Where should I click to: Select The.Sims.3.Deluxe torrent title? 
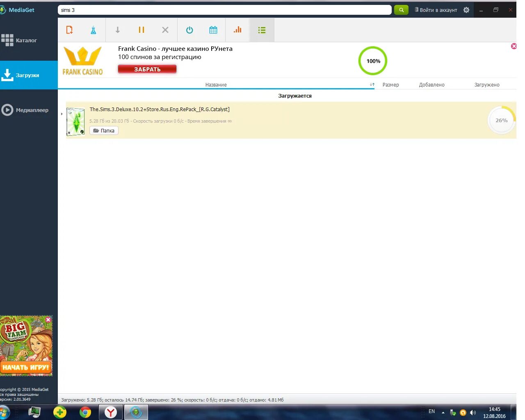click(x=160, y=110)
